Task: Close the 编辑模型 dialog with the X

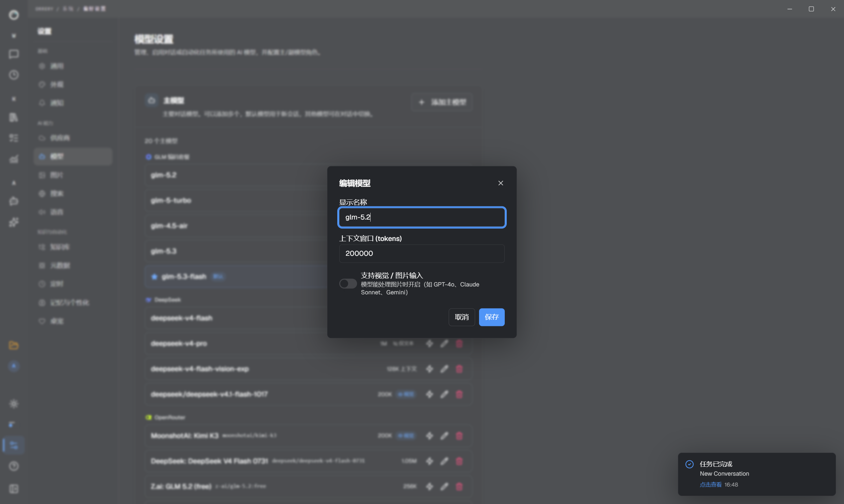Action: pos(500,183)
